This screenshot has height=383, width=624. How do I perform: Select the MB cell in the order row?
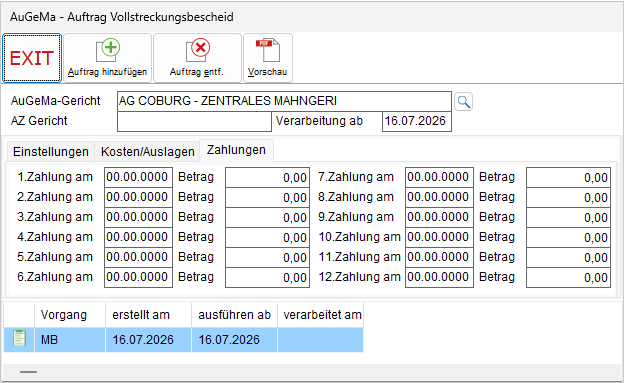click(70, 340)
